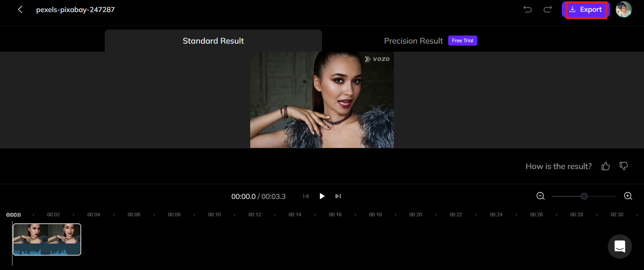Play the video preview
This screenshot has width=644, height=270.
(x=322, y=196)
